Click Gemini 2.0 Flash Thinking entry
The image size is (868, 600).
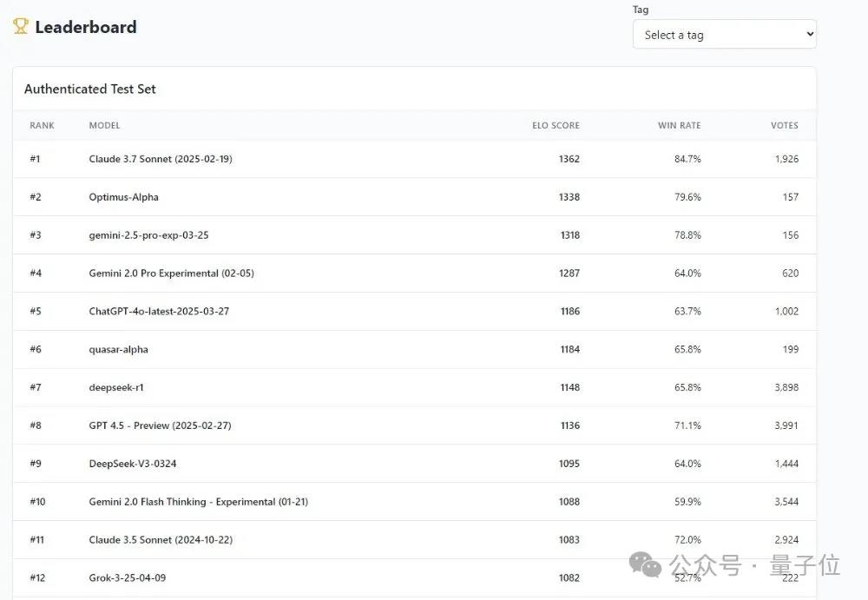[198, 502]
